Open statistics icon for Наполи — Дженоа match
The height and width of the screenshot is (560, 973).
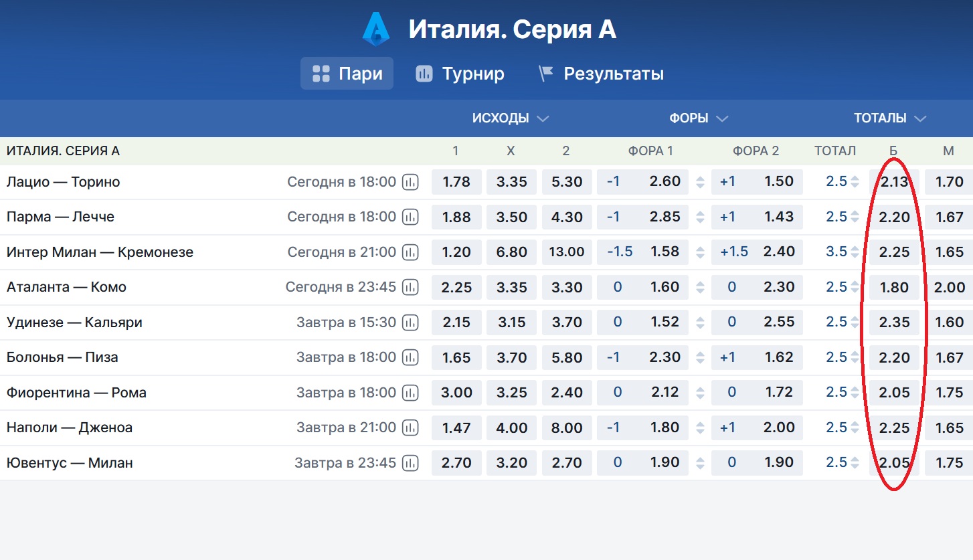410,428
